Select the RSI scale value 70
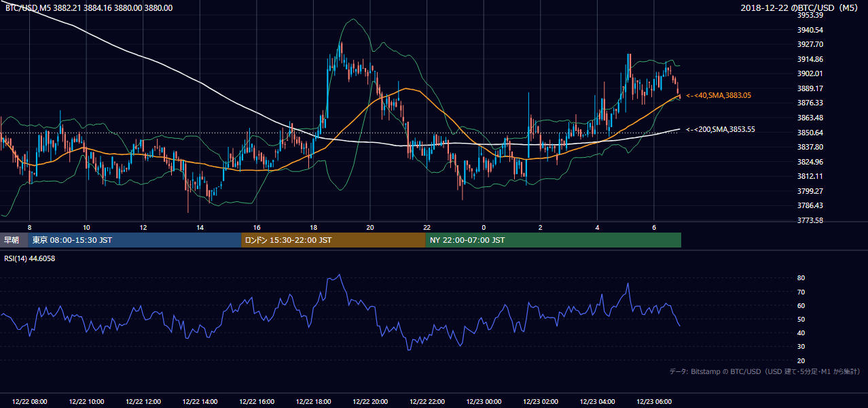 click(801, 292)
